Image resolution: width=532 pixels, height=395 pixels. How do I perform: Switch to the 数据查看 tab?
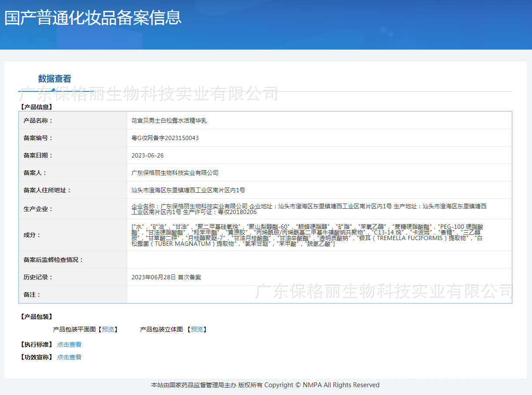click(x=54, y=79)
